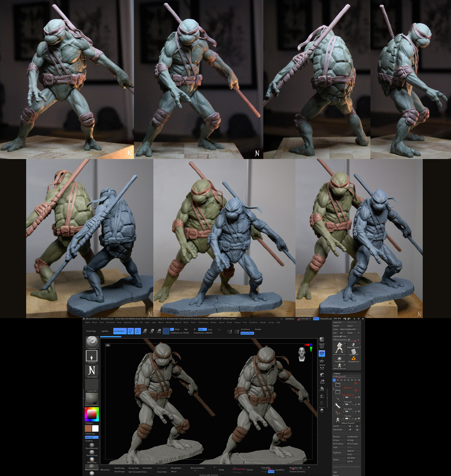Toggle Solo mode icon

click(322, 410)
